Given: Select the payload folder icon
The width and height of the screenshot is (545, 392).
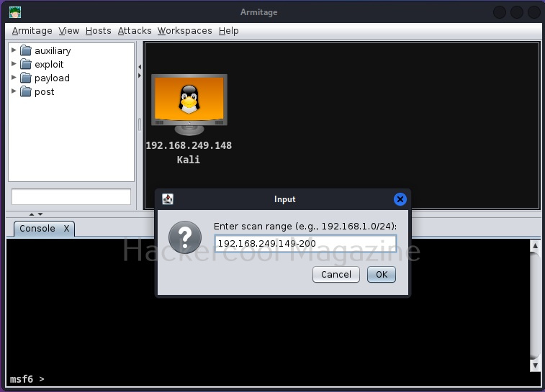Looking at the screenshot, I should [26, 78].
